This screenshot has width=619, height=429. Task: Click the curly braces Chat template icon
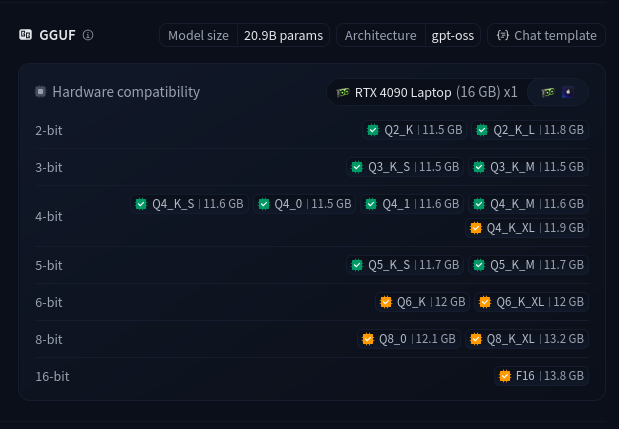pyautogui.click(x=503, y=35)
